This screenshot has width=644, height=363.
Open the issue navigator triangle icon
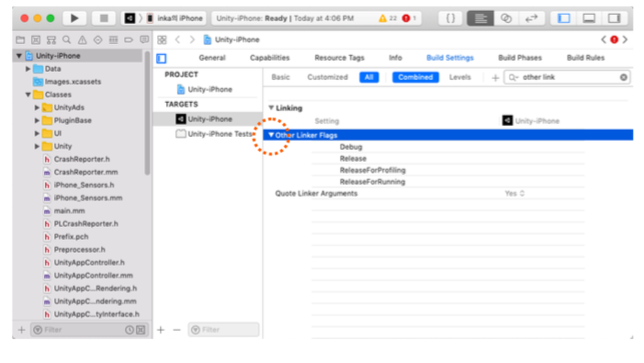(x=82, y=40)
